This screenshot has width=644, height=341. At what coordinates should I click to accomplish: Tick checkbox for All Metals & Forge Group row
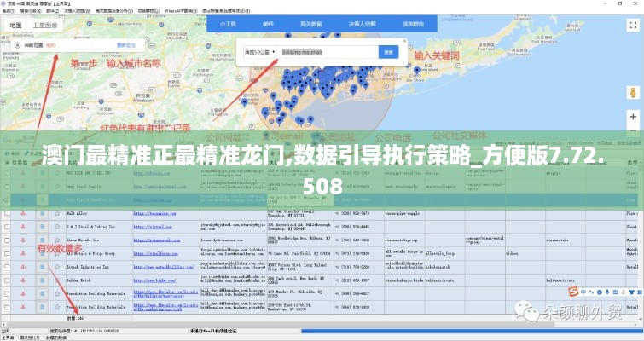[x=7, y=253]
